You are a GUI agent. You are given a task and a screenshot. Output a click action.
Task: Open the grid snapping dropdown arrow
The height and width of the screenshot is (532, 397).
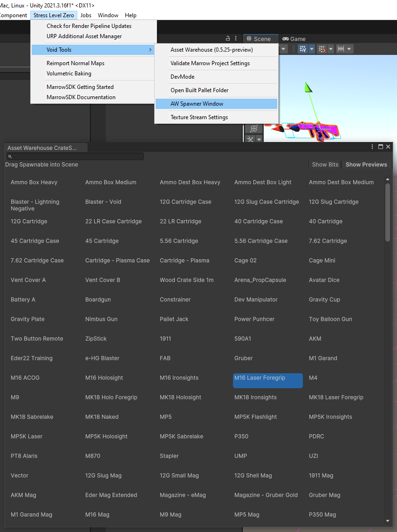pyautogui.click(x=331, y=49)
